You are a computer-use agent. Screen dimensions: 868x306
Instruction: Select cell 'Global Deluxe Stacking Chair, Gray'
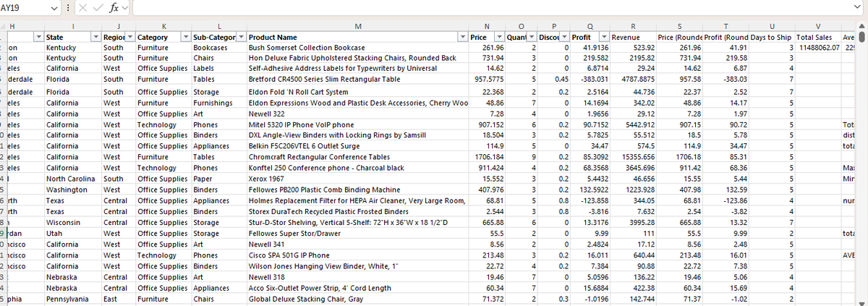pyautogui.click(x=357, y=298)
